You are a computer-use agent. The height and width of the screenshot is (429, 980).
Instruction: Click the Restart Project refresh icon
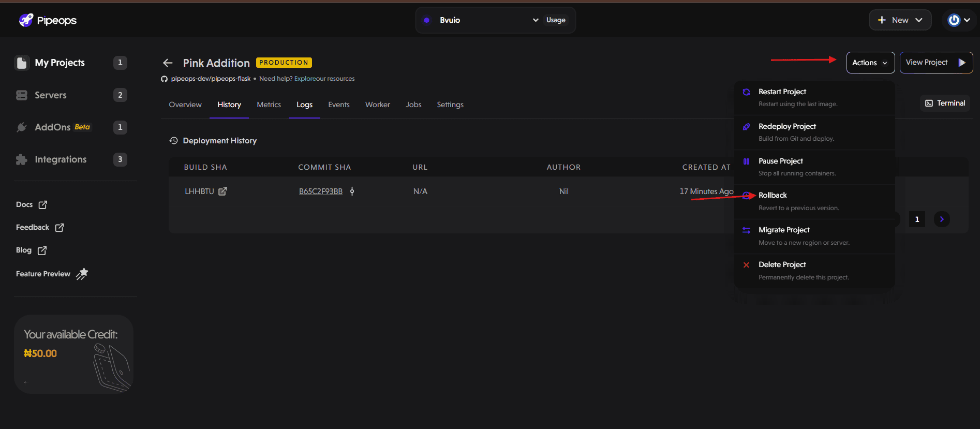click(746, 92)
